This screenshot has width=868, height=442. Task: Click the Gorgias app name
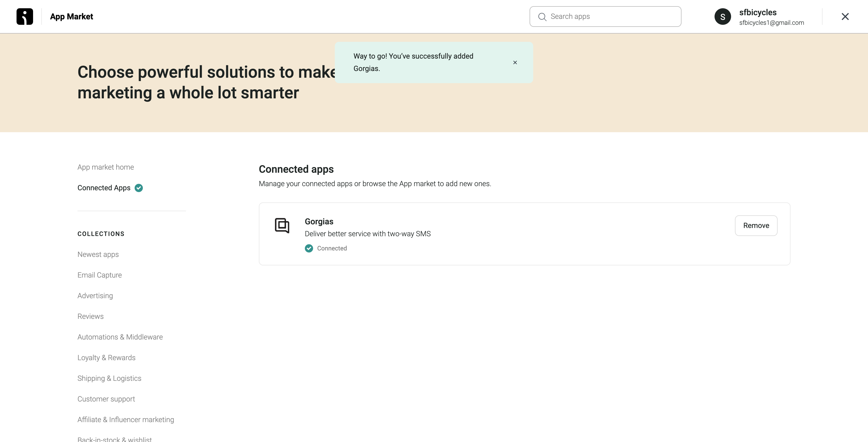coord(319,222)
